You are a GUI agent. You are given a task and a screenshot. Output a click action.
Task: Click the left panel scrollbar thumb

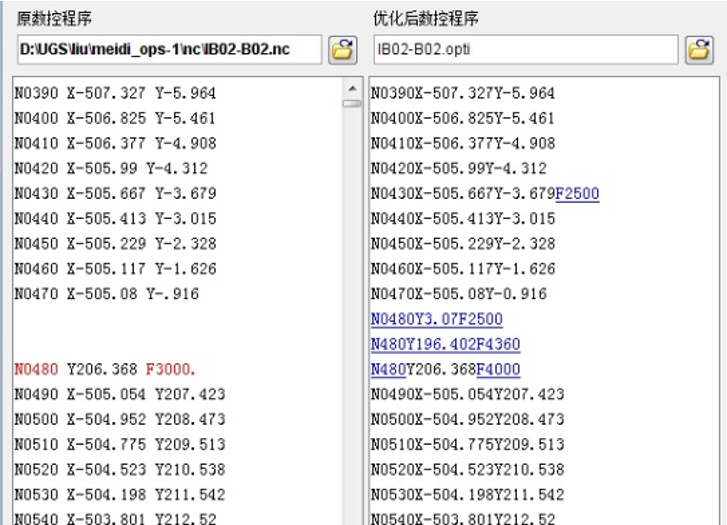coord(352,103)
